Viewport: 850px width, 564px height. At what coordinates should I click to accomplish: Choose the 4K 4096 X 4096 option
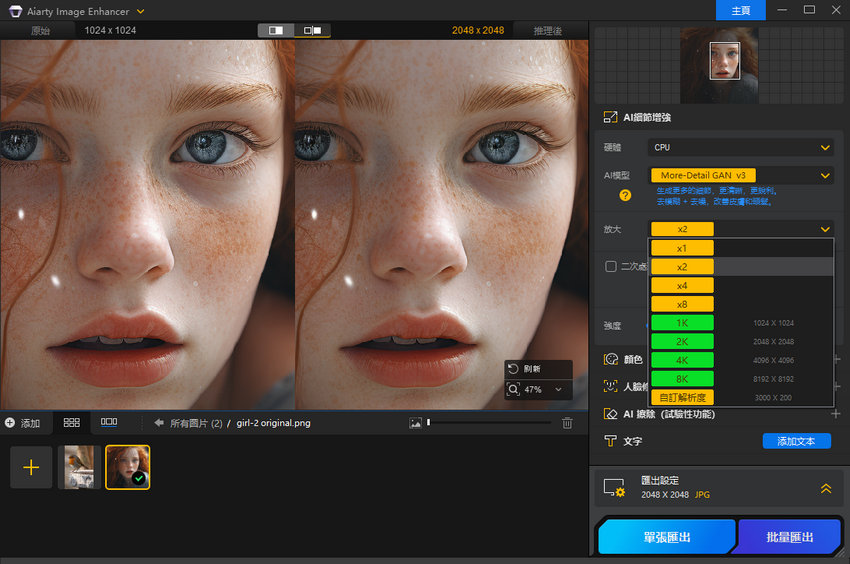click(740, 360)
